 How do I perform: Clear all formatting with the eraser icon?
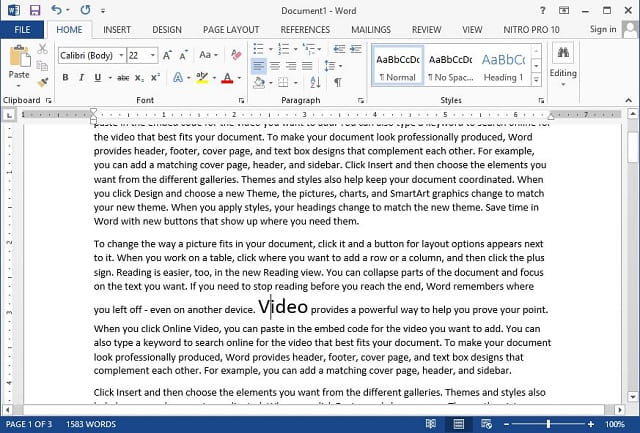[236, 55]
